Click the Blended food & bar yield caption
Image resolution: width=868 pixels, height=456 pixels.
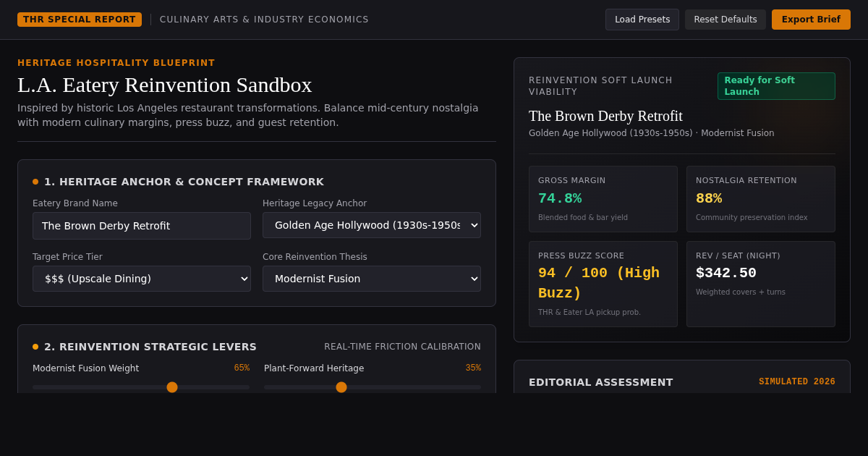click(583, 218)
